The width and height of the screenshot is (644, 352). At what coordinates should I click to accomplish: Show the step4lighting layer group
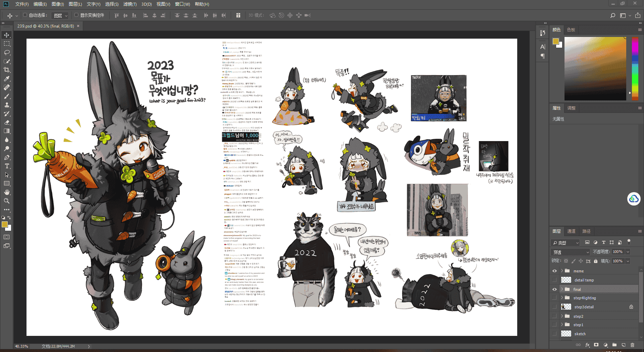coord(554,298)
